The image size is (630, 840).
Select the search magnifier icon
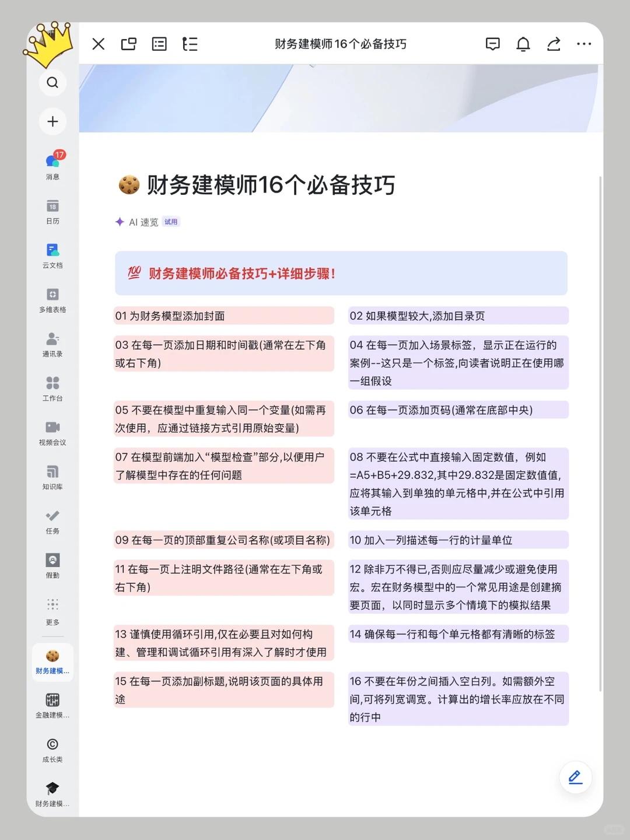(x=52, y=83)
